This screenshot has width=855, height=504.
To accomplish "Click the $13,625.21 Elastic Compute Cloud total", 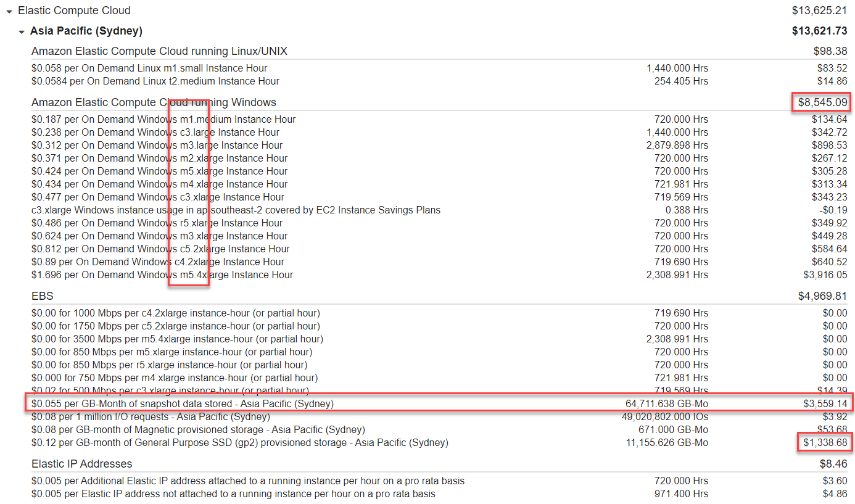I will pos(819,10).
